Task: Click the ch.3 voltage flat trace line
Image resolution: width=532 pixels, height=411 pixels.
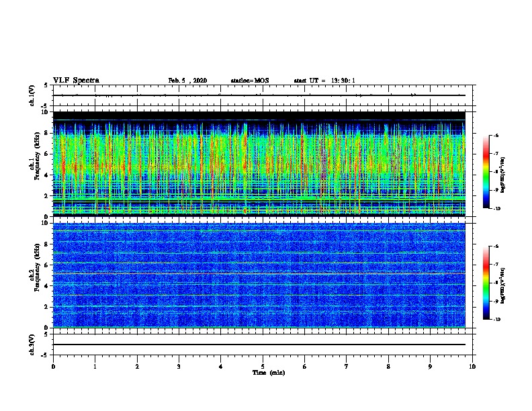Action: pos(259,345)
